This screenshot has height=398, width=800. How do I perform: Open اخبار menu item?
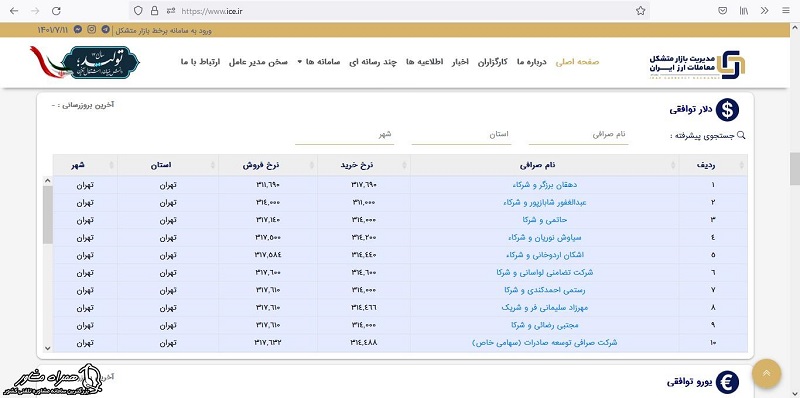click(461, 62)
